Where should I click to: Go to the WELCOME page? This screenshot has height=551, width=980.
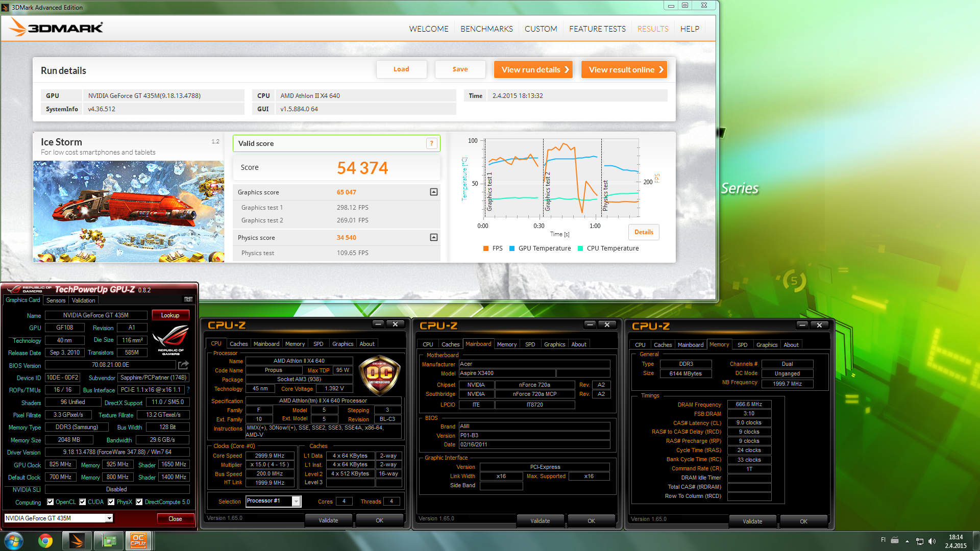429,29
